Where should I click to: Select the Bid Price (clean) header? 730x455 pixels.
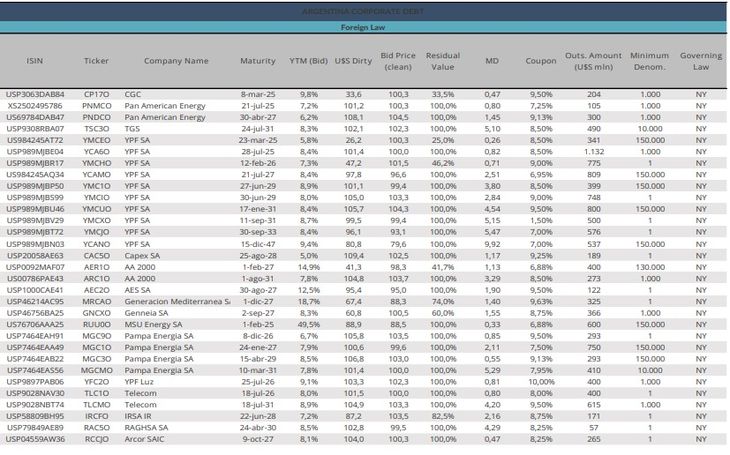pos(399,60)
